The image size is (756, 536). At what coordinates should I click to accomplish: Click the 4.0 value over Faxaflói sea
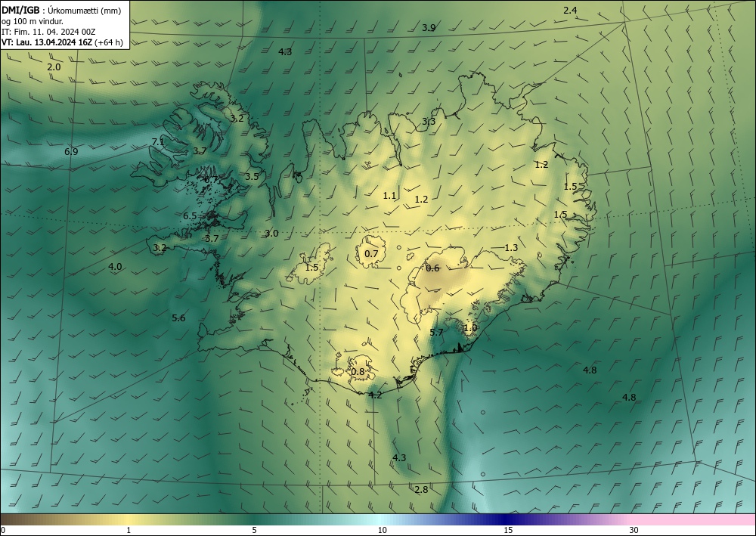[x=115, y=267]
